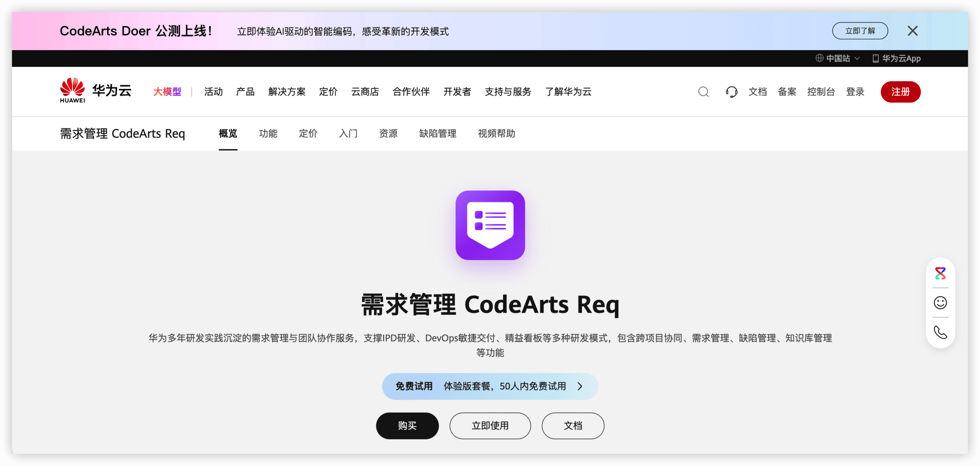This screenshot has width=980, height=466.
Task: Click the 立即使用 button
Action: coord(490,425)
